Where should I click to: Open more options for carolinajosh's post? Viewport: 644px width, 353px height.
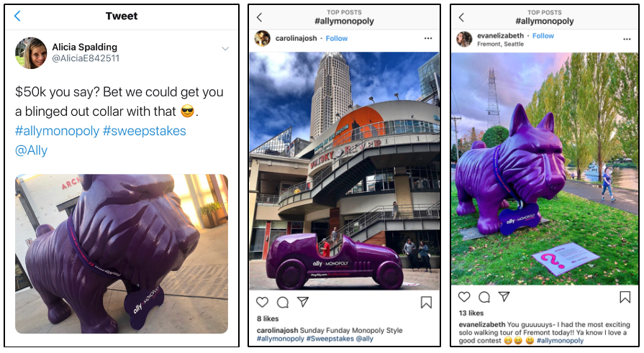tap(428, 38)
